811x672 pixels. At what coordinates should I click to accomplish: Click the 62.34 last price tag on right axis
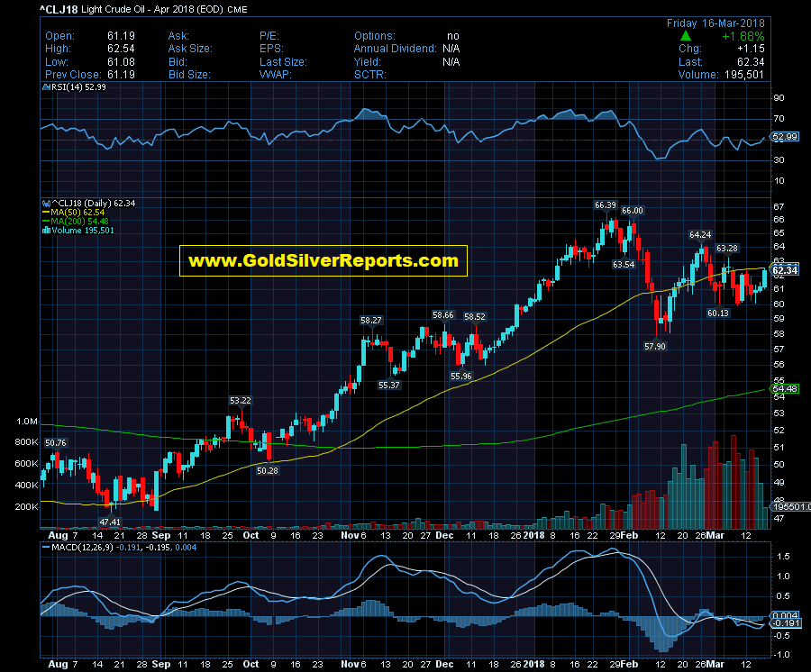(785, 270)
